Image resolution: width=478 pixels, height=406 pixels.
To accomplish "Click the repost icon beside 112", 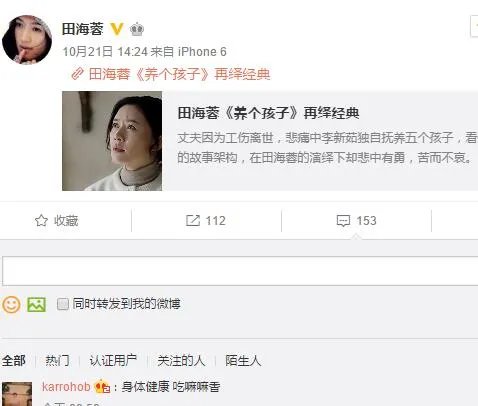I will point(193,221).
